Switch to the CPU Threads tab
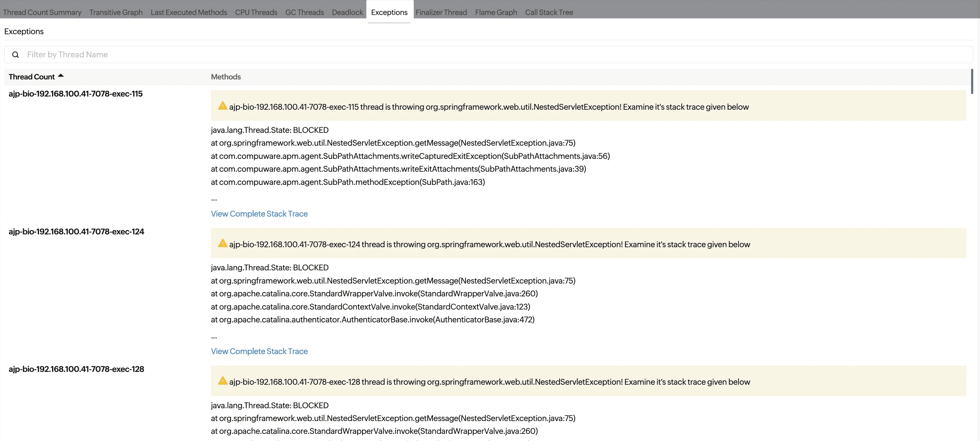This screenshot has height=441, width=980. pyautogui.click(x=256, y=12)
